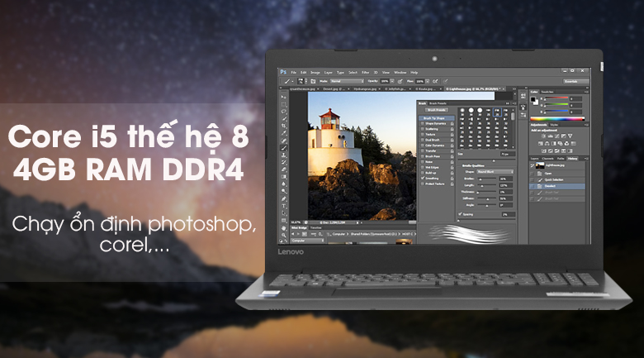Open the File menu
This screenshot has height=358, width=644.
[294, 73]
